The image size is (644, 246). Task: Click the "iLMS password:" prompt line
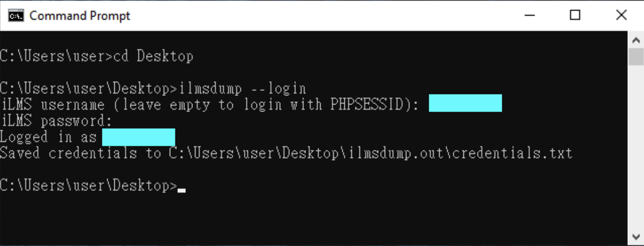point(55,121)
